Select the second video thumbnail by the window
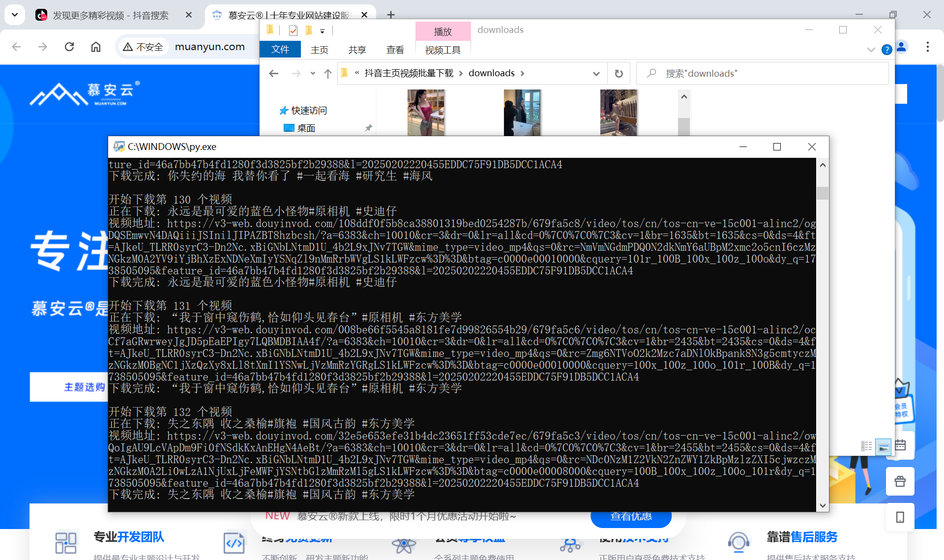The width and height of the screenshot is (944, 560). tap(522, 112)
